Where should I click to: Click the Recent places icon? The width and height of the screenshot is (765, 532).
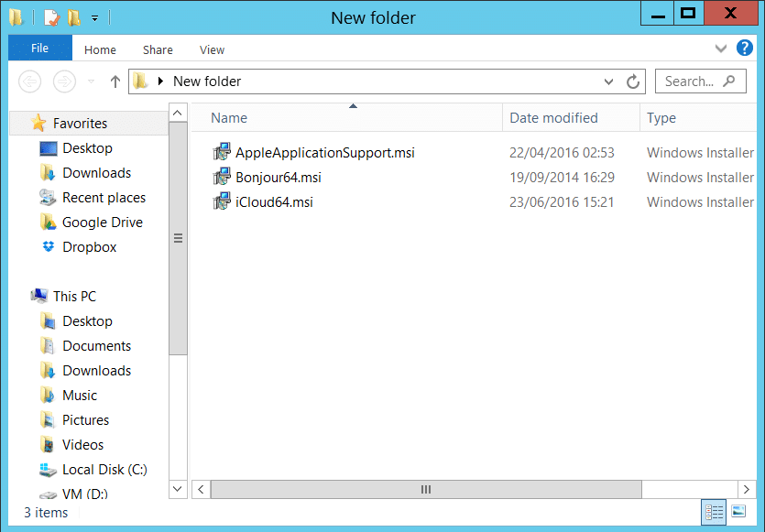[x=48, y=198]
